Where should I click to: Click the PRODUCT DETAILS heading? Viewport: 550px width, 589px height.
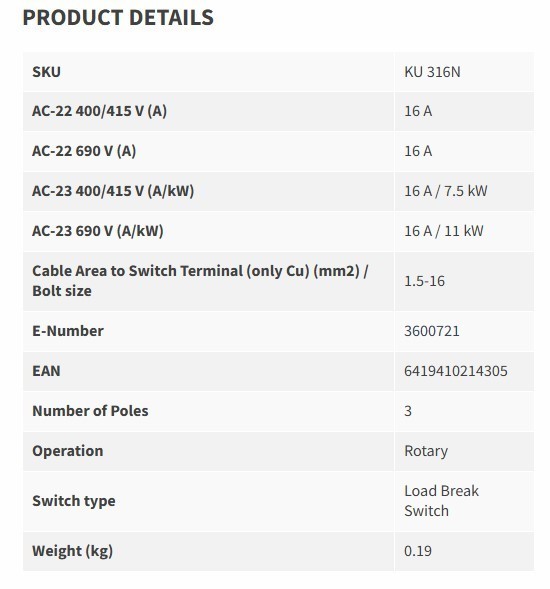pos(118,18)
